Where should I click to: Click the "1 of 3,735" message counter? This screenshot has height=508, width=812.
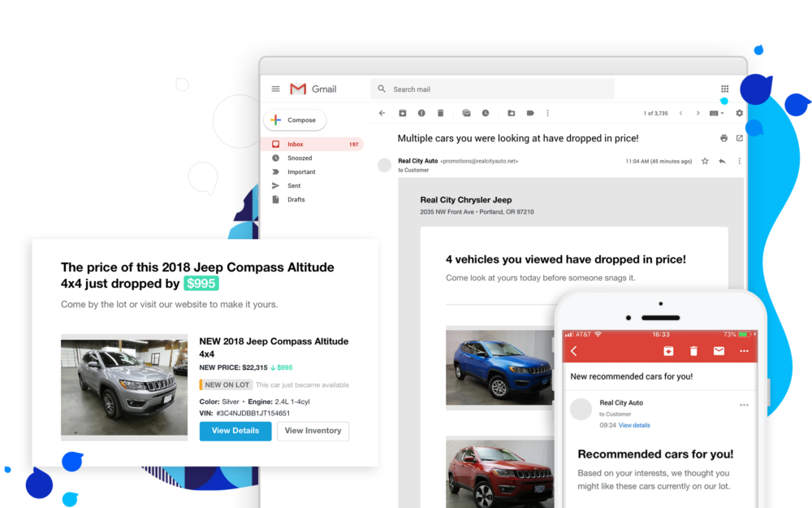click(x=655, y=113)
